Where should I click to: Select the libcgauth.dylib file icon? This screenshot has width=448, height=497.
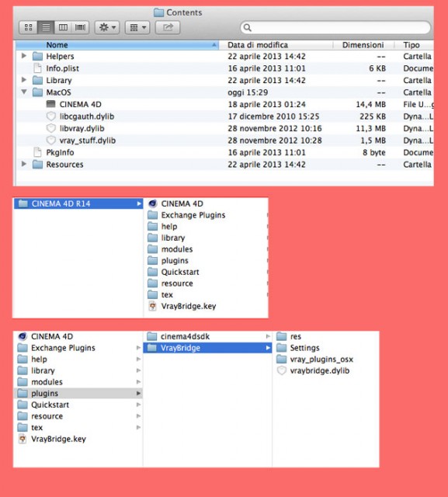point(51,116)
